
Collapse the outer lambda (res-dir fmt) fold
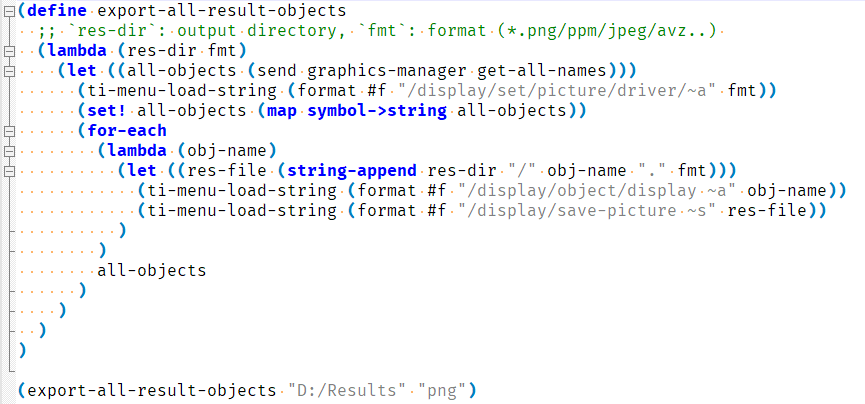coord(9,51)
